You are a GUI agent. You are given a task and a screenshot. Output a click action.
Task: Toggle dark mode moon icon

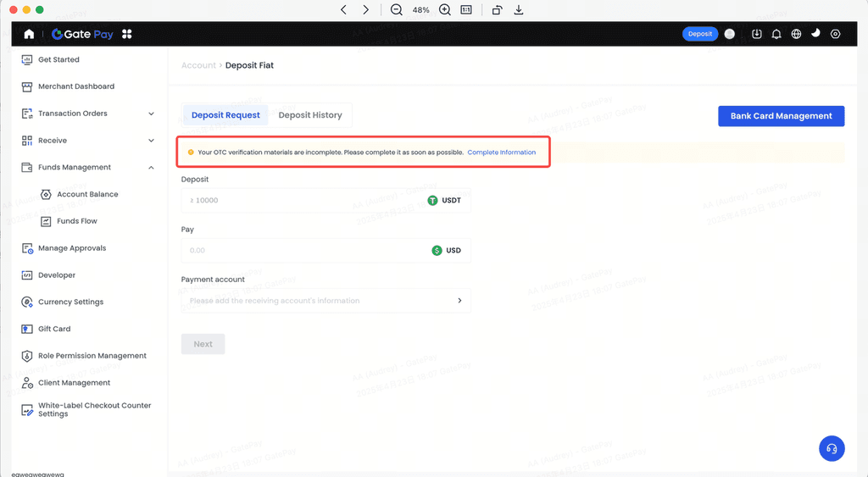[815, 34]
